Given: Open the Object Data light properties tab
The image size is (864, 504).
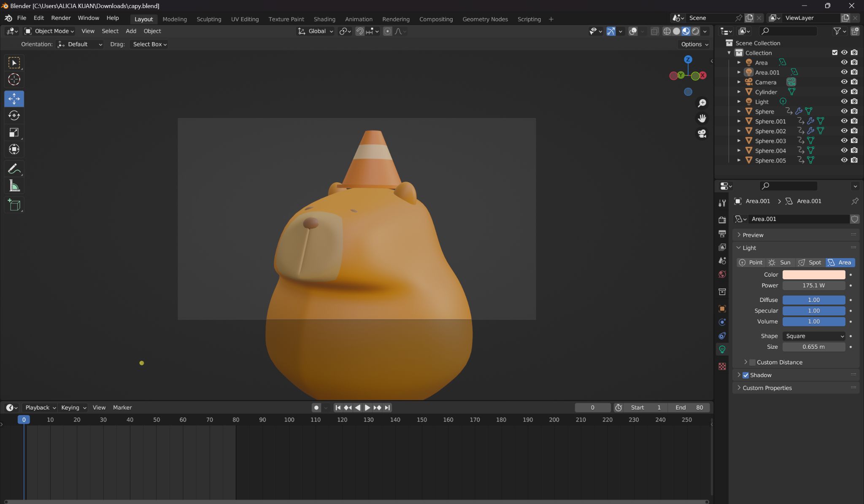Looking at the screenshot, I should tap(722, 349).
